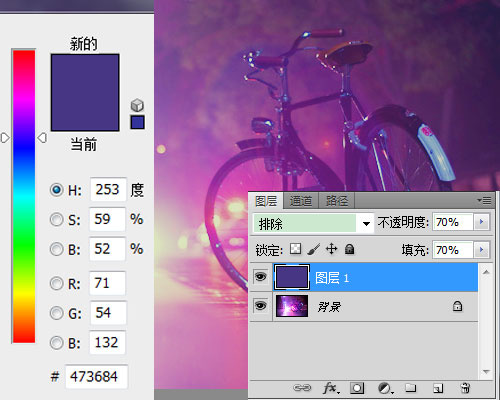This screenshot has width=500, height=400.
Task: Click the link layers icon
Action: coord(302,388)
